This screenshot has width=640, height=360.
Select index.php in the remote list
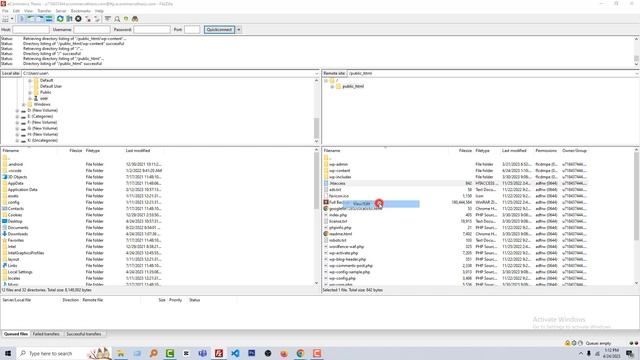point(338,215)
